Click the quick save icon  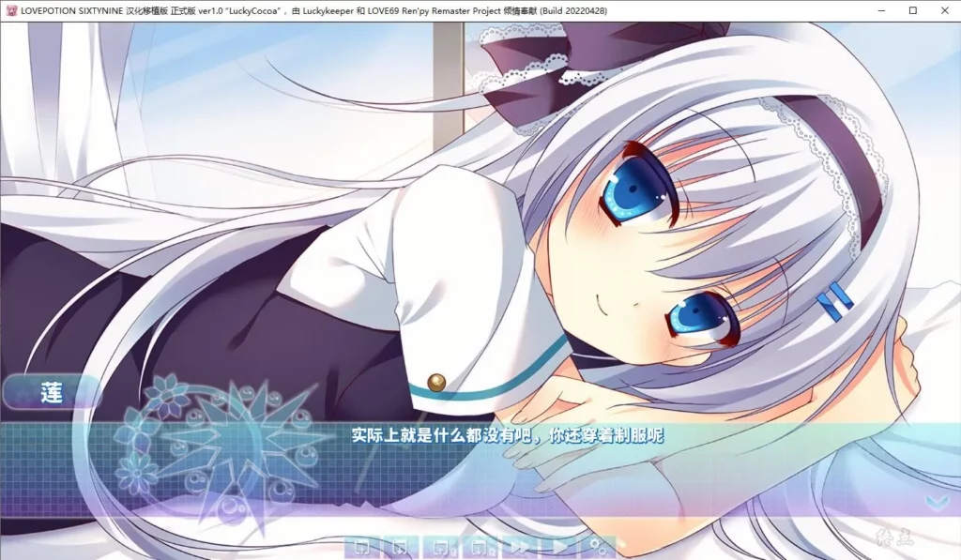pyautogui.click(x=441, y=547)
